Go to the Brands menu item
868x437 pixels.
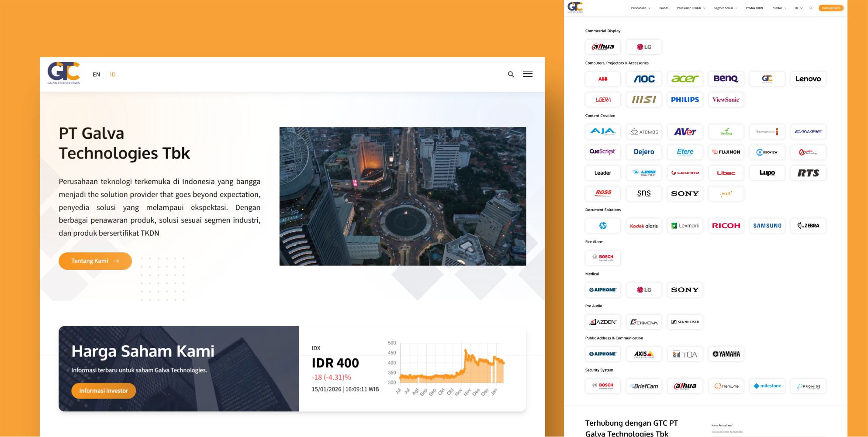coord(664,8)
